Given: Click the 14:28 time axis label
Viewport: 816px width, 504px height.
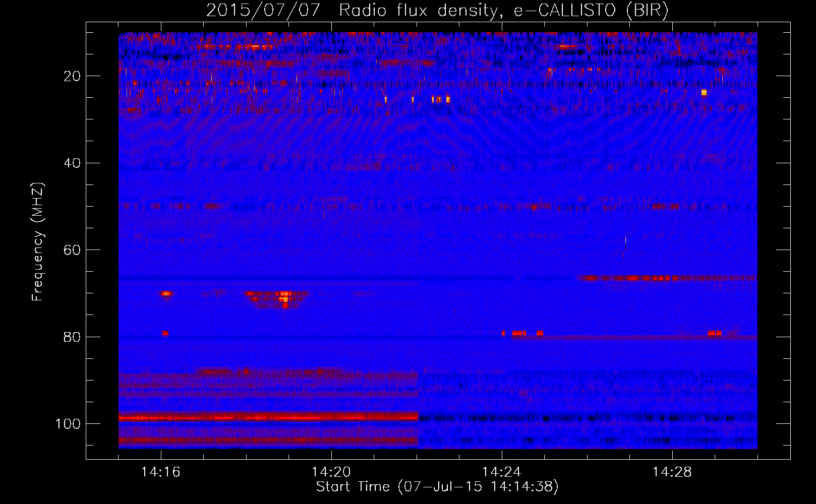Looking at the screenshot, I should click(672, 472).
